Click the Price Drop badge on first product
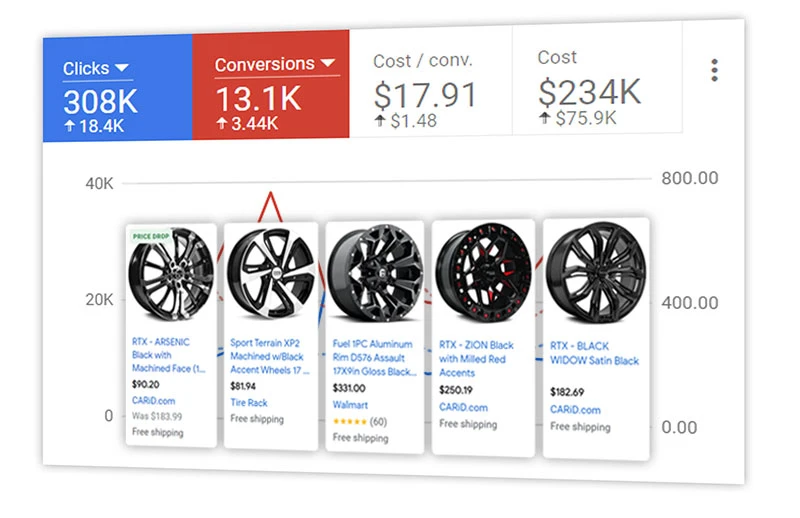800x518 pixels. (151, 235)
